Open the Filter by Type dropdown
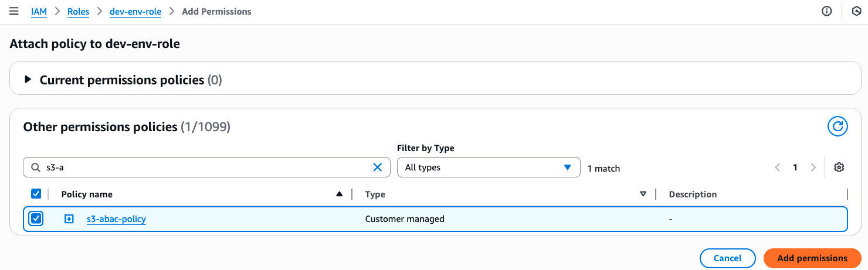868x270 pixels. tap(488, 168)
